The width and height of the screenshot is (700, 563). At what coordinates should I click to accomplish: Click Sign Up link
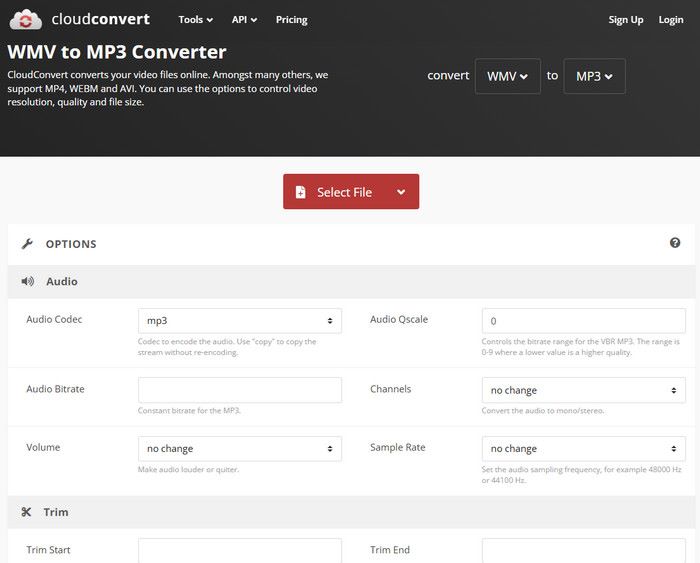pos(625,20)
